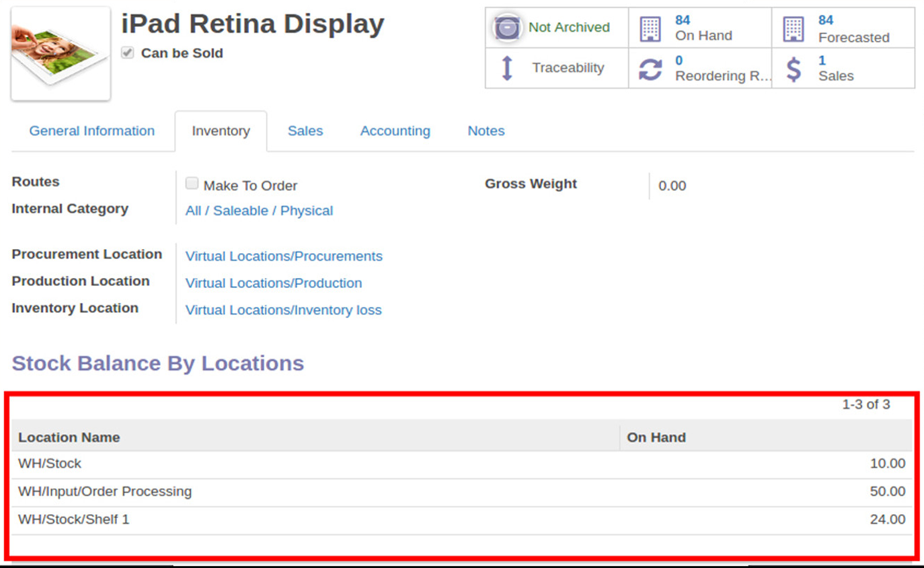Click the Not Archived archive icon
This screenshot has width=924, height=568.
click(x=507, y=28)
